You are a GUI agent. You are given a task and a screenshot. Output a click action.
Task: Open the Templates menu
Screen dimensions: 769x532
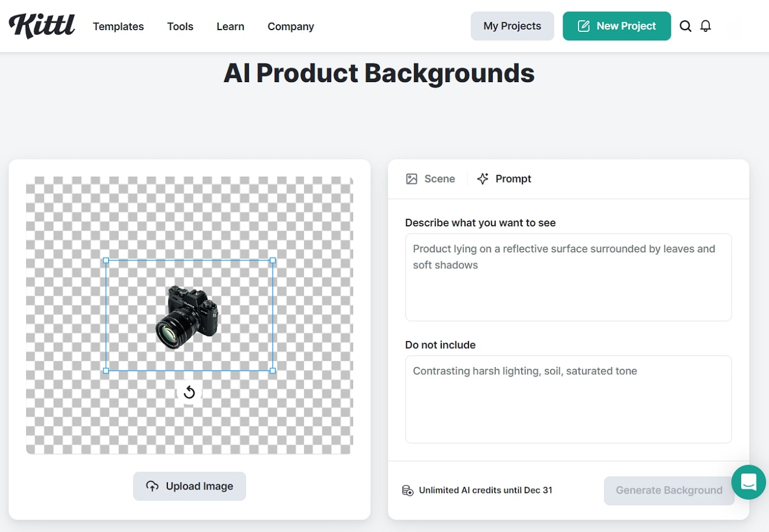[118, 27]
